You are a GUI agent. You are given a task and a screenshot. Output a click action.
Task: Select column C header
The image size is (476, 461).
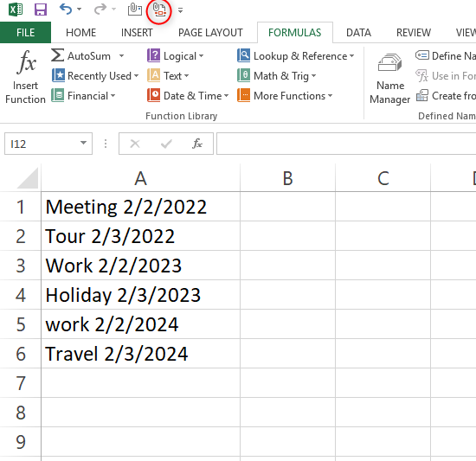383,178
